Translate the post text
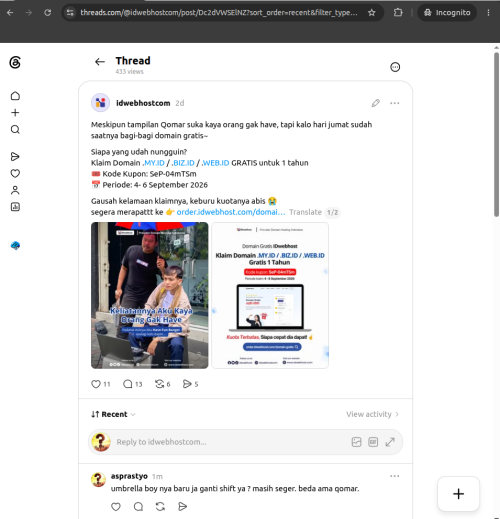Viewport: 500px width, 519px height. pos(305,212)
